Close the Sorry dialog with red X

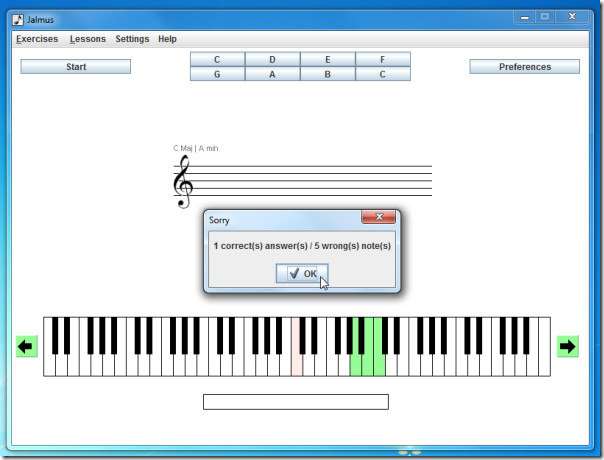[379, 217]
